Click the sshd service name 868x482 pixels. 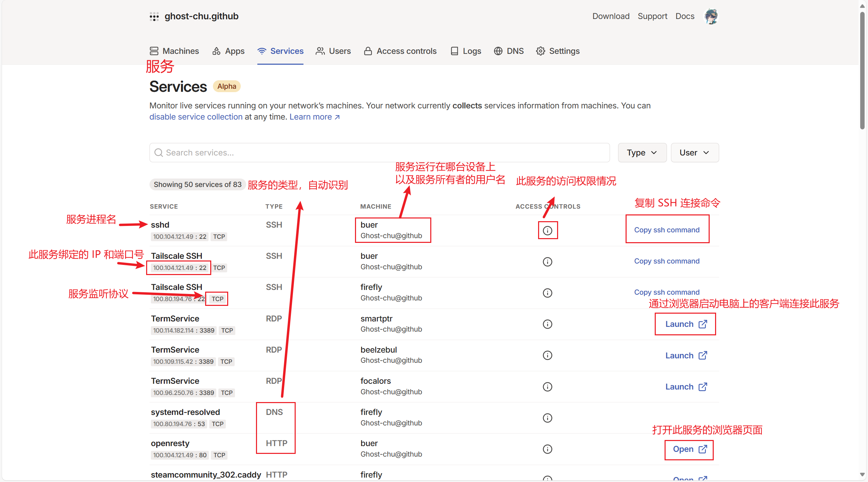(x=160, y=225)
